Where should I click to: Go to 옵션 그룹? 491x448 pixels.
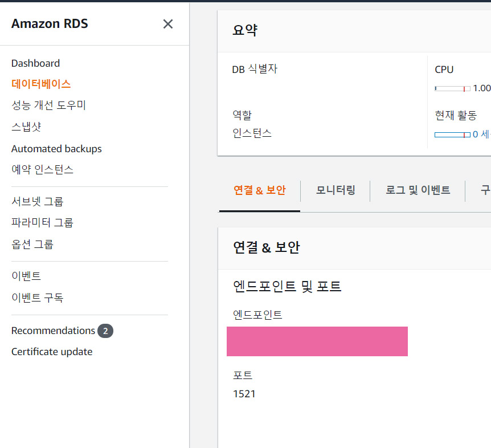click(32, 245)
